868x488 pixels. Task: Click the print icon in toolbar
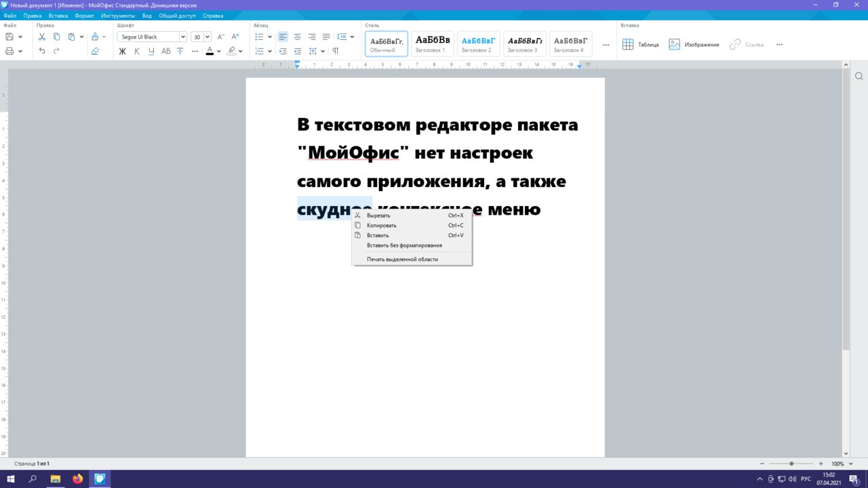(x=10, y=51)
